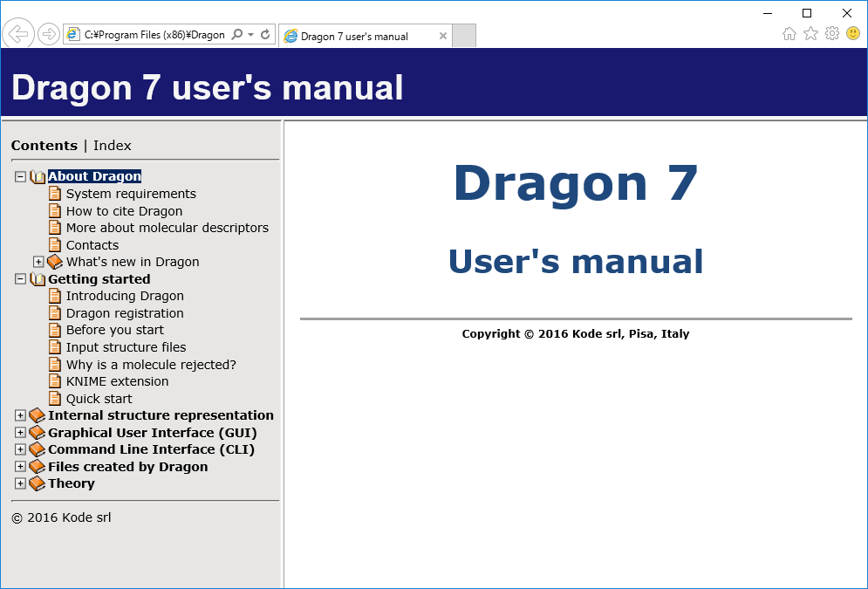Expand Internal structure representation section
Screen dimensions: 868x589
(20, 415)
